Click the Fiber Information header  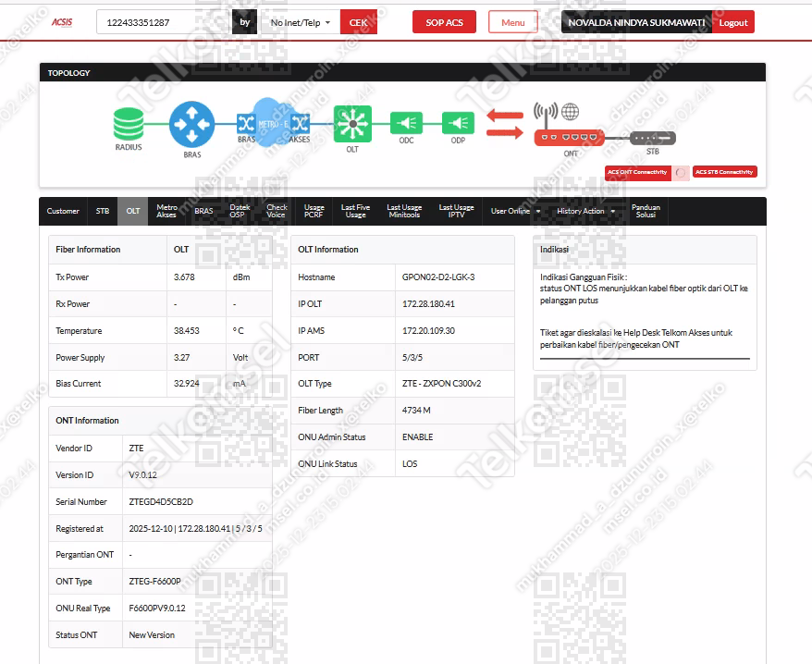(88, 250)
